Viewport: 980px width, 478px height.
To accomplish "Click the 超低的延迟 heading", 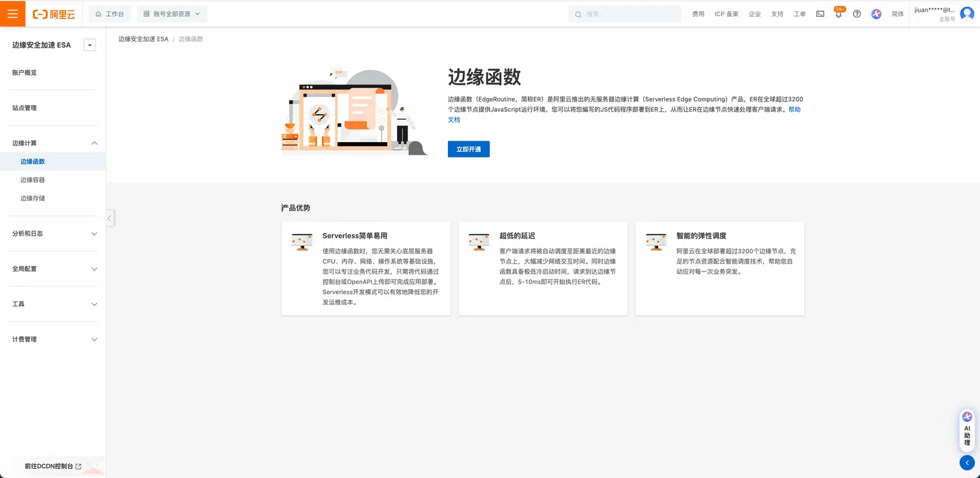I will pos(517,236).
